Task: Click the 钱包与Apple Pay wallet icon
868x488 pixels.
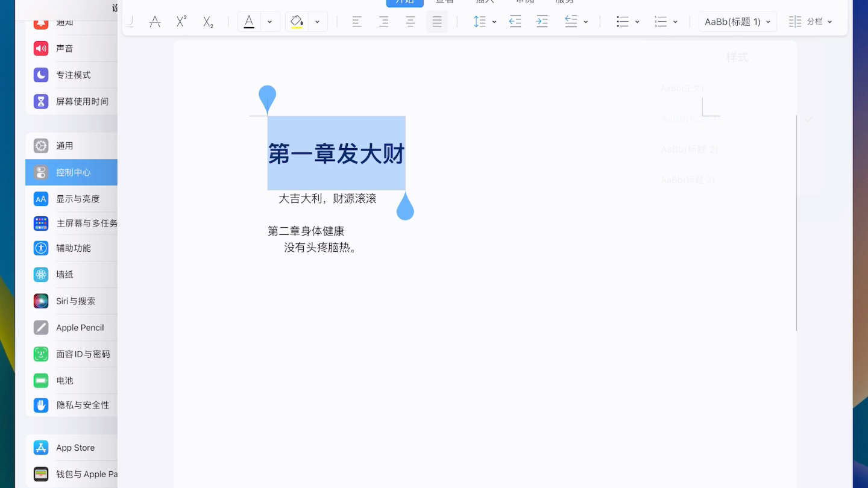Action: [41, 474]
